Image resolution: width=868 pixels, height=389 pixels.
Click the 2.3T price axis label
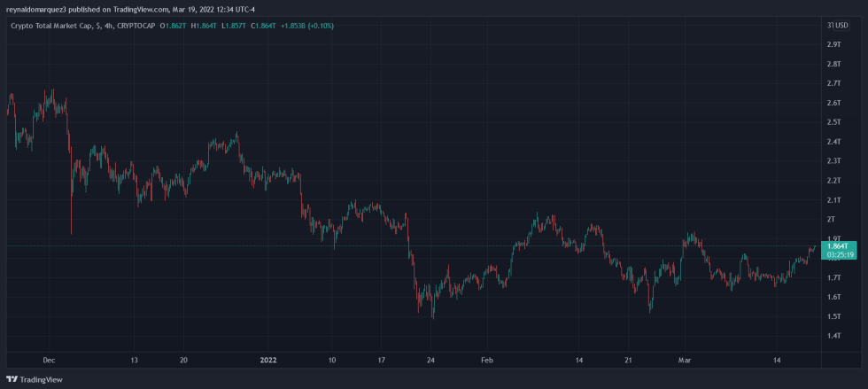pos(834,160)
